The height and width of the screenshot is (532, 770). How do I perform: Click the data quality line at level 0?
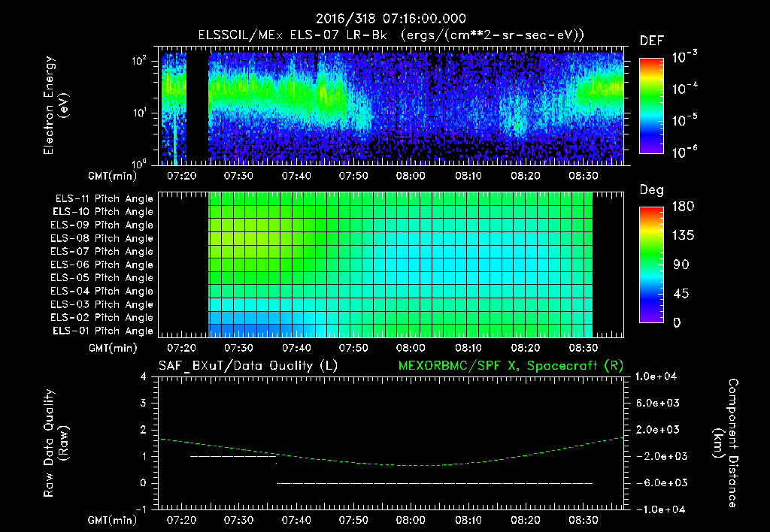pyautogui.click(x=435, y=483)
